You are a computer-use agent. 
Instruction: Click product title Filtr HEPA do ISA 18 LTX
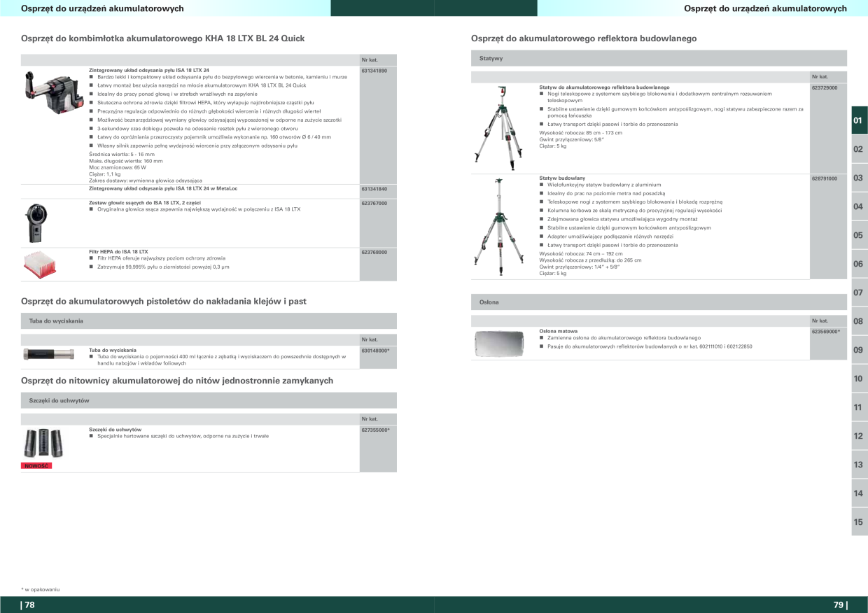click(118, 251)
